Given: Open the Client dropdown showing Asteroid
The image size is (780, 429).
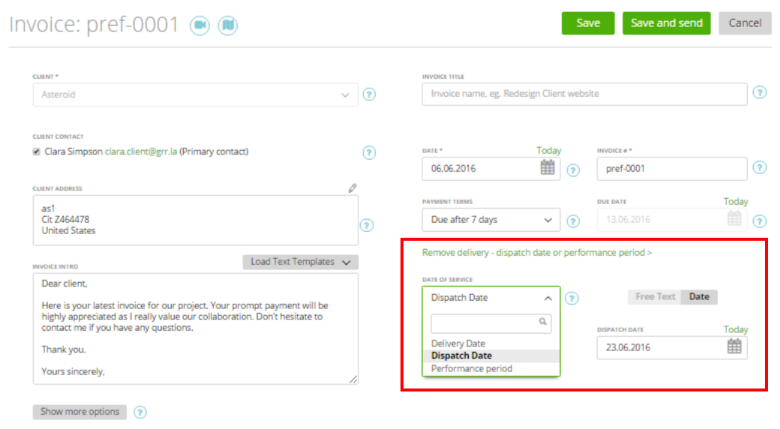Looking at the screenshot, I should coord(195,95).
